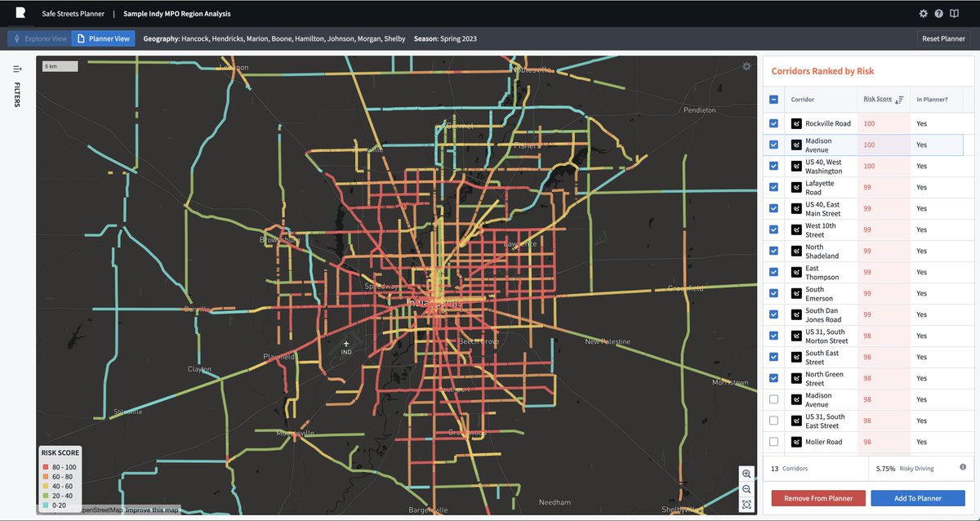The width and height of the screenshot is (980, 521).
Task: Click US 31, South East Street icon
Action: click(x=797, y=421)
